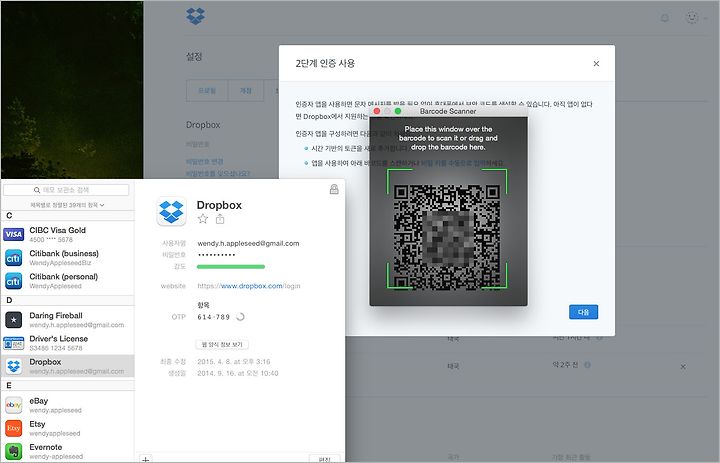Click the modified date 2015. 4. 8. at 오후 3:16

[x=234, y=361]
